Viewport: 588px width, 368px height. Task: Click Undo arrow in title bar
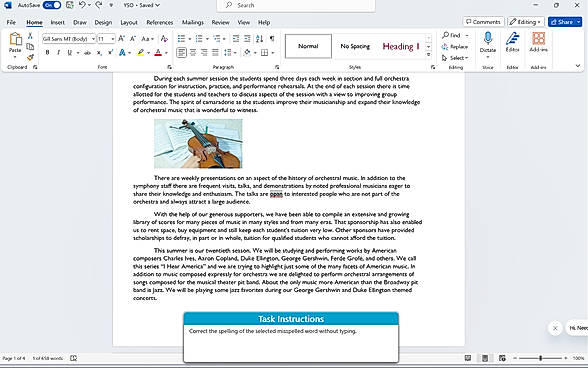pos(82,5)
